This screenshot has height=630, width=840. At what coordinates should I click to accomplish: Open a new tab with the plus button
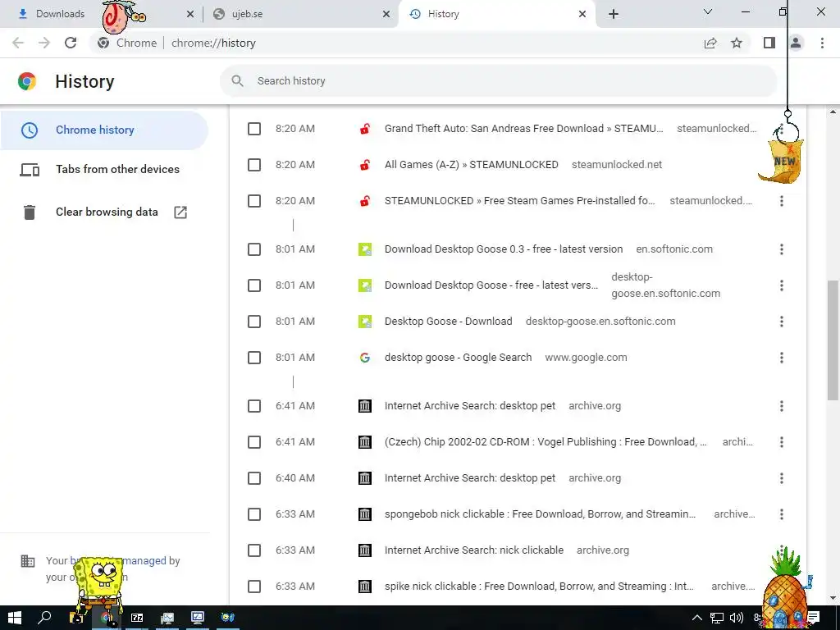click(x=614, y=14)
